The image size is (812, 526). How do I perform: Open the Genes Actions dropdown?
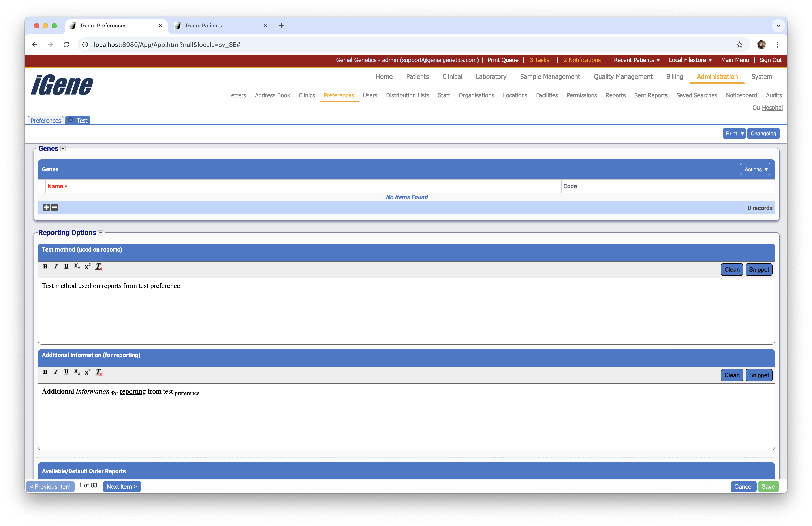pyautogui.click(x=755, y=169)
